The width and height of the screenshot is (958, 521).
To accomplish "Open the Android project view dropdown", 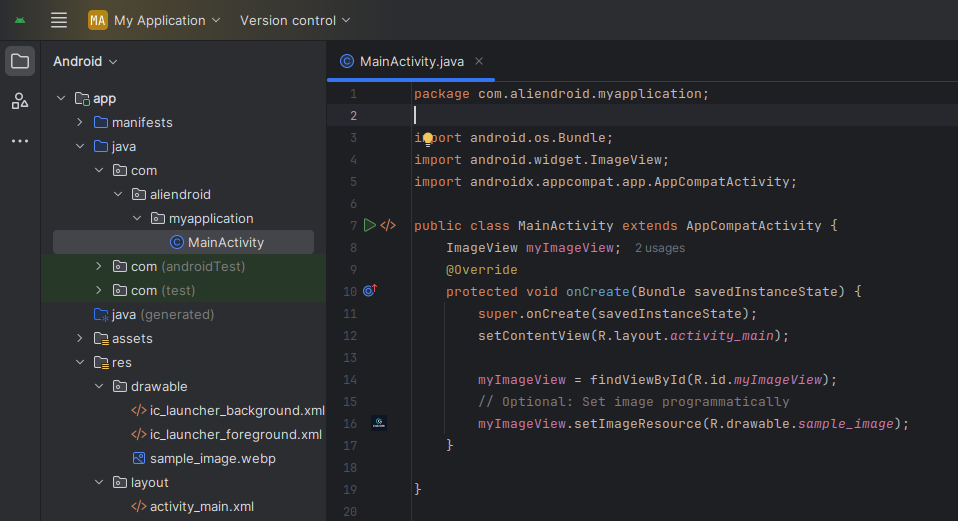I will tap(85, 61).
